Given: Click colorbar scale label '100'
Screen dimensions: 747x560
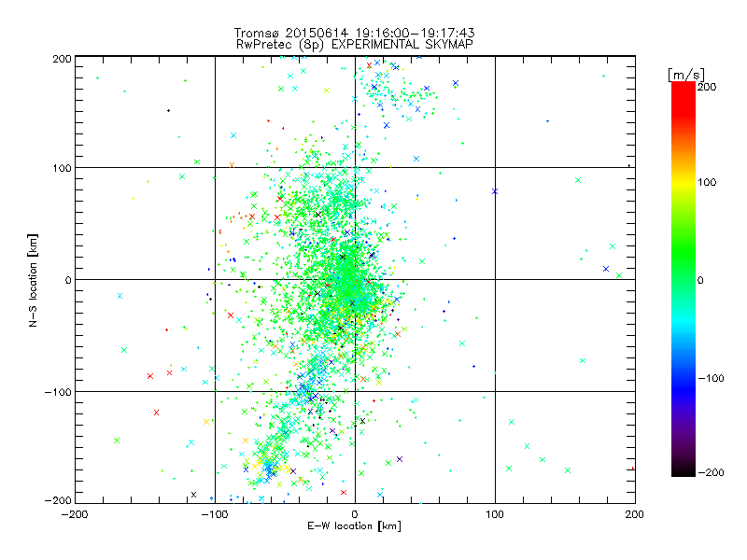Looking at the screenshot, I should pos(707,182).
